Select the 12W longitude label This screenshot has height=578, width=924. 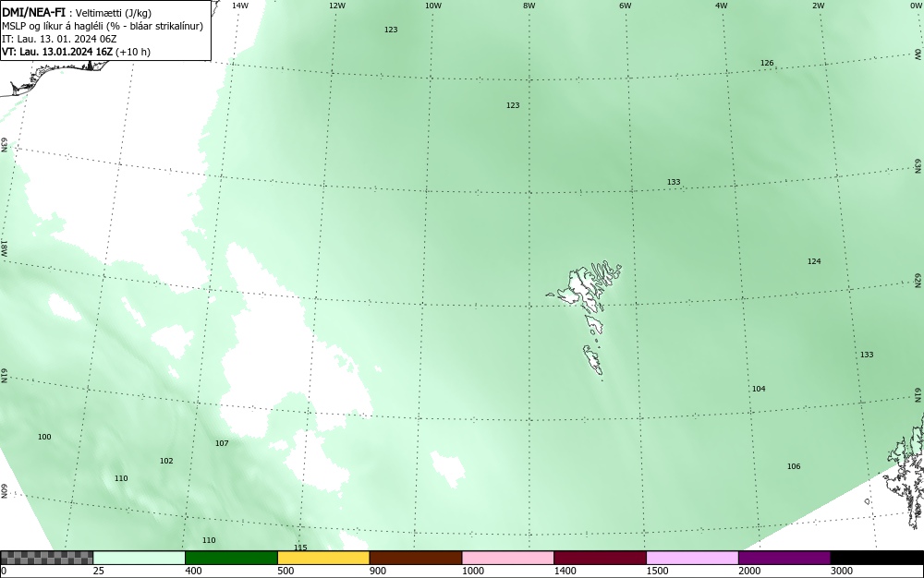(x=336, y=6)
